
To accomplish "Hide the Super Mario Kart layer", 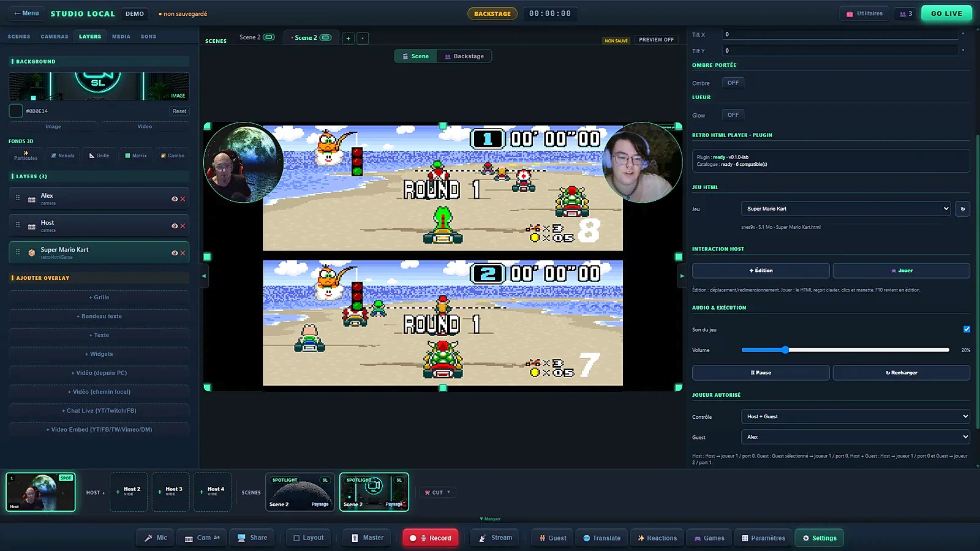I will point(175,253).
